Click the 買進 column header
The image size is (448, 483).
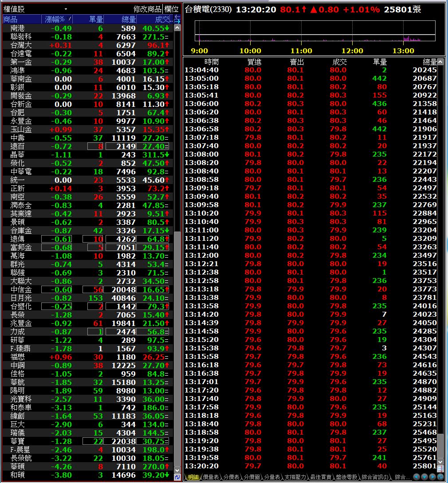pos(254,62)
